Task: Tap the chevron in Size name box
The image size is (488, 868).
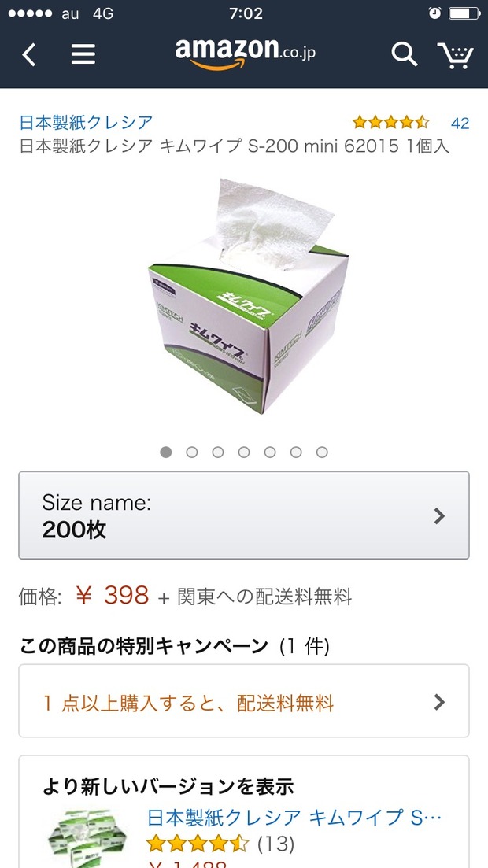Action: pyautogui.click(x=439, y=516)
